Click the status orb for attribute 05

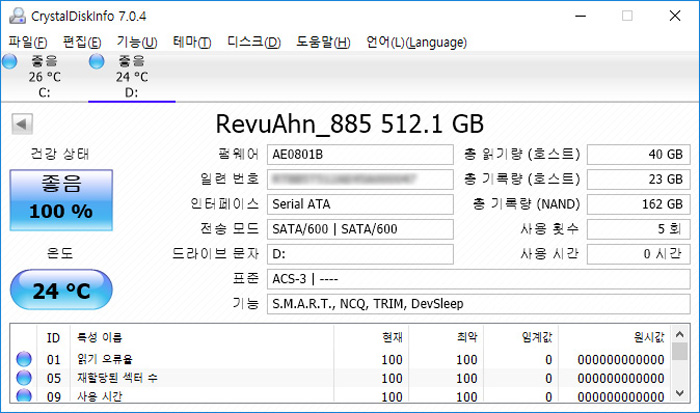pyautogui.click(x=24, y=378)
